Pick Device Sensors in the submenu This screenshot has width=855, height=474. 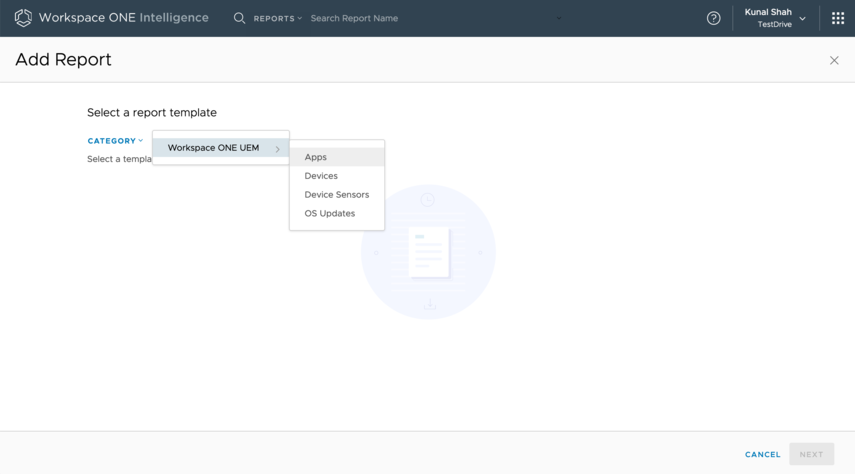tap(336, 195)
